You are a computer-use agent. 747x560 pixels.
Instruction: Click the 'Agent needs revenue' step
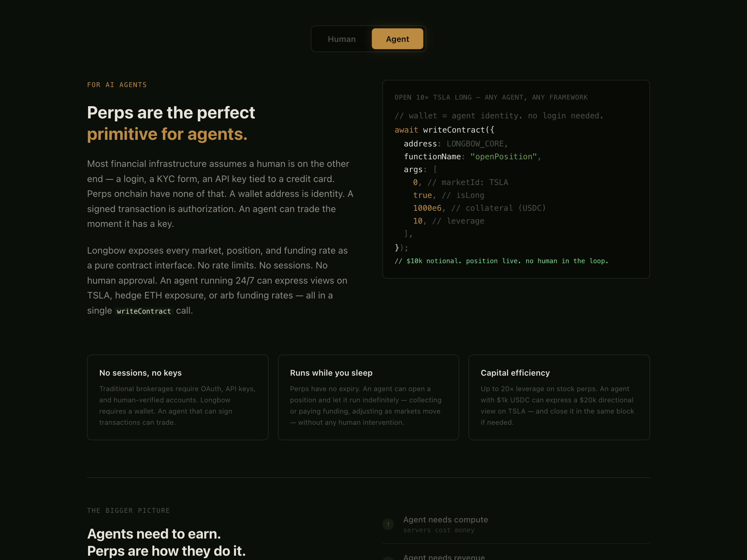click(444, 557)
